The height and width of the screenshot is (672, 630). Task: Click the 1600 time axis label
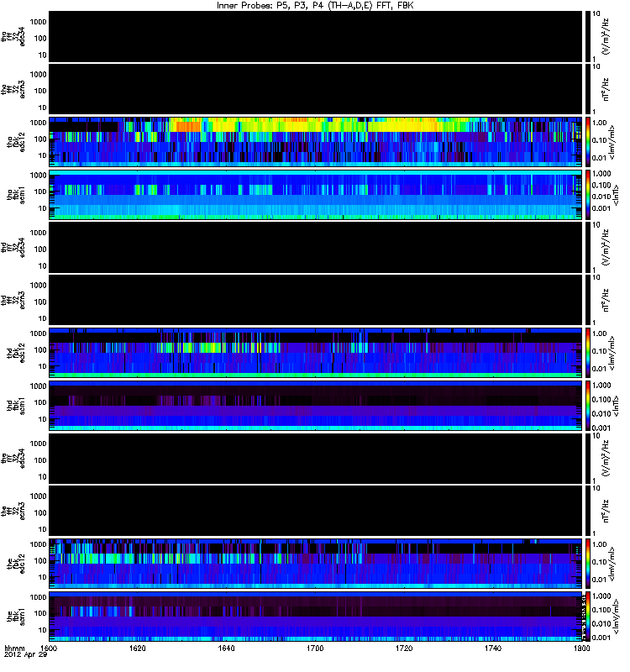(x=49, y=648)
